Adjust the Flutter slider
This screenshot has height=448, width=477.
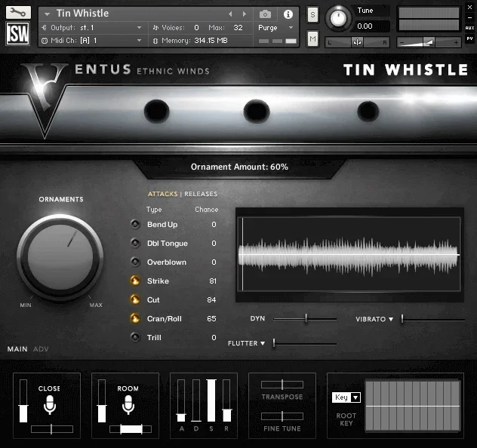305,343
